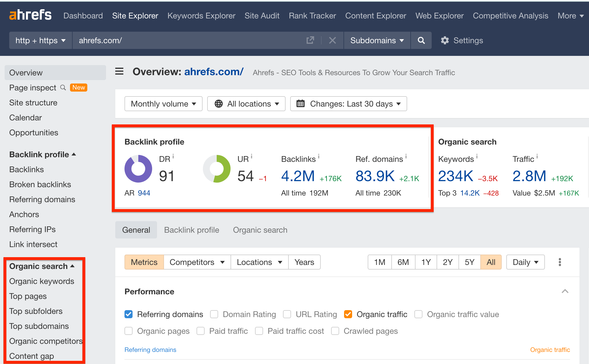
Task: Click the 234K keywords value
Action: tap(456, 176)
